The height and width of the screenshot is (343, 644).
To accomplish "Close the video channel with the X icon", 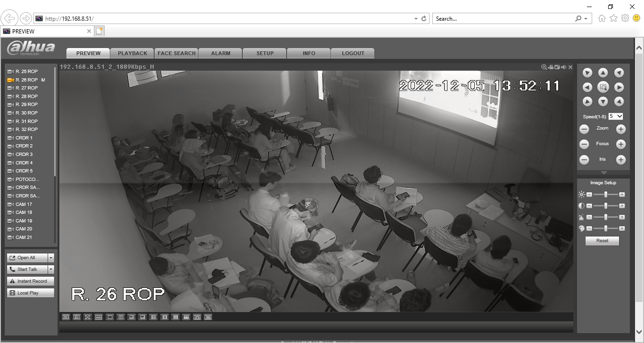I will (570, 67).
